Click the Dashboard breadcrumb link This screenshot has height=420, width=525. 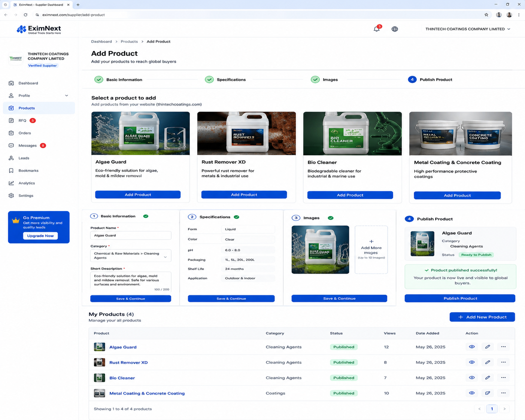click(101, 42)
